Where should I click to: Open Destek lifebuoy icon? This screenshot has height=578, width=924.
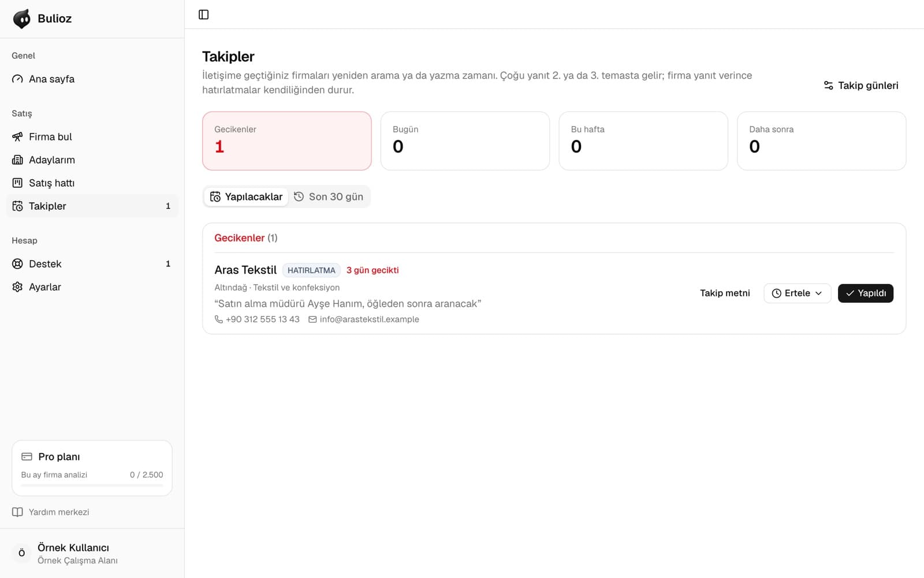(17, 264)
